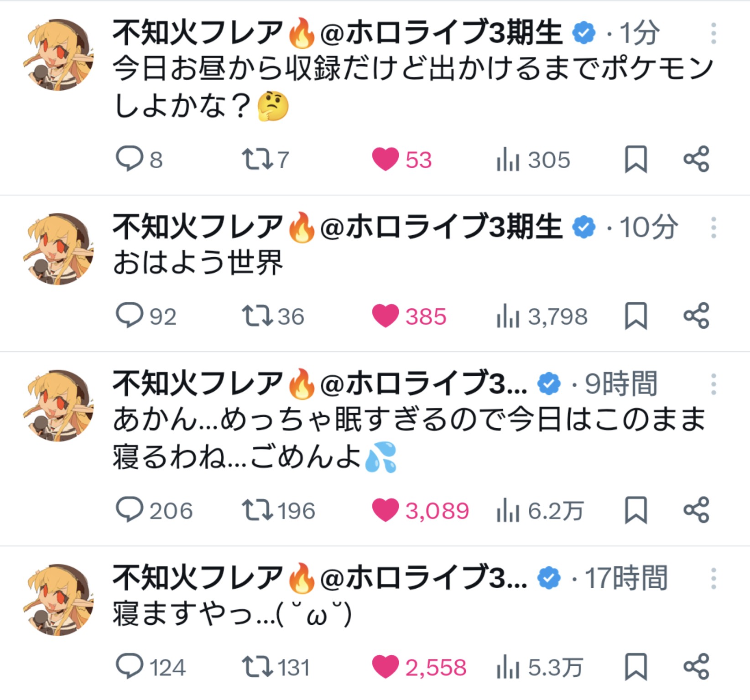Open profile avatar on the 17時間 tweet
750x700 pixels.
tap(58, 600)
